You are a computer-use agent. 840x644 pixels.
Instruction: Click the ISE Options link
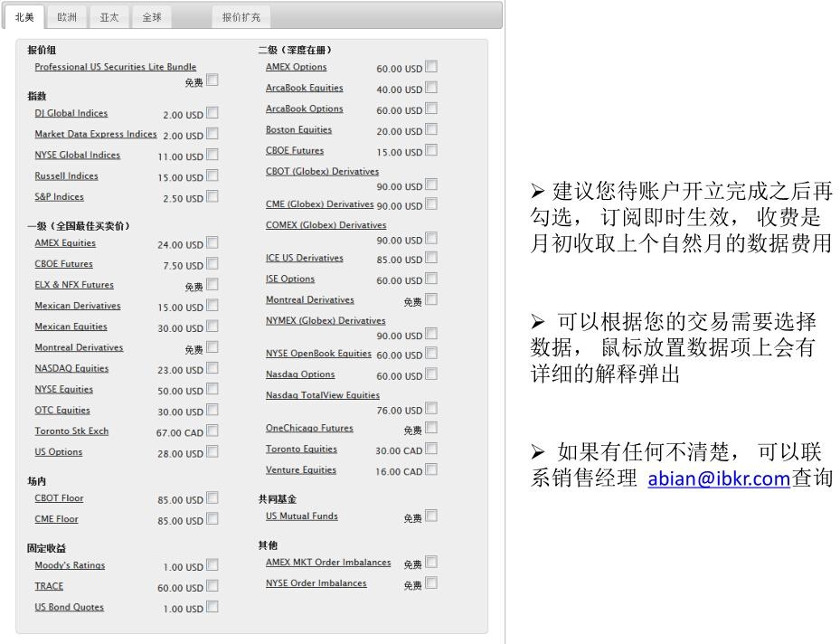click(x=290, y=279)
